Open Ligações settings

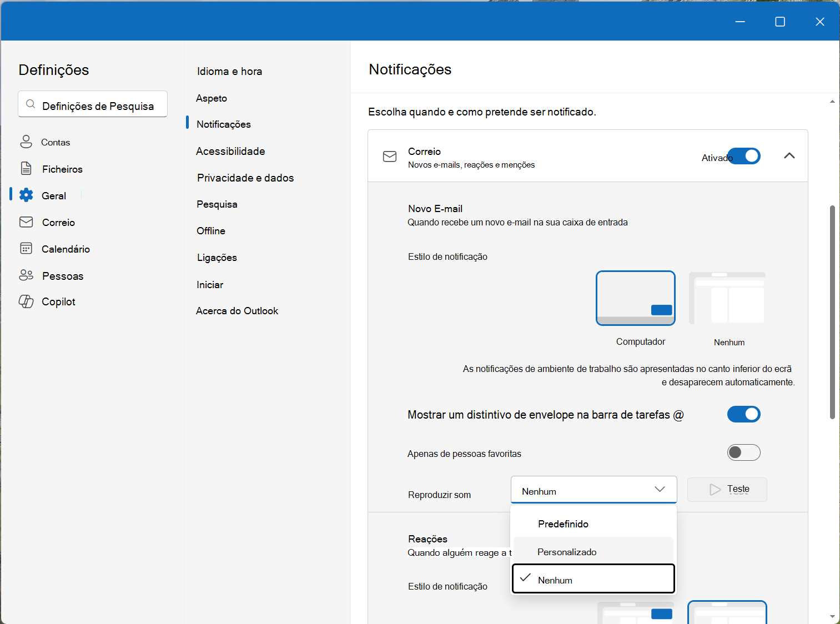tap(217, 258)
